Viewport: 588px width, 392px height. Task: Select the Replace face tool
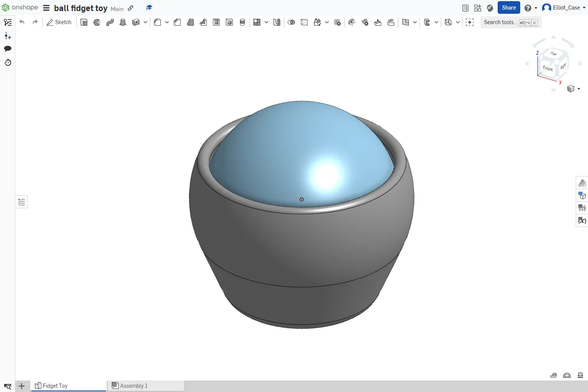[391, 22]
